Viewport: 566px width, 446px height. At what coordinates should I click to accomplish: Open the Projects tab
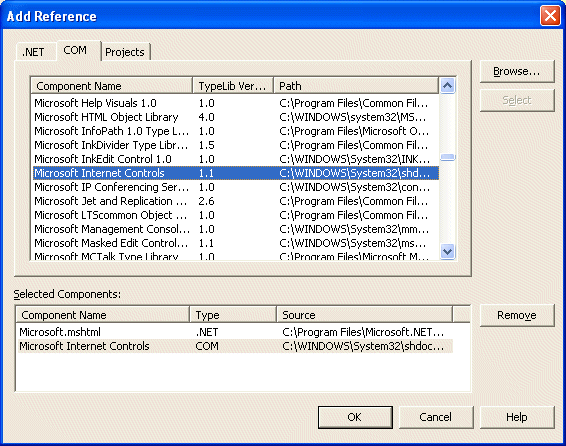pos(125,52)
